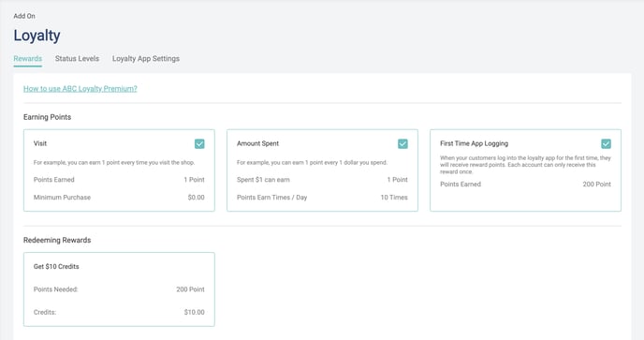
Task: Toggle the Amount Spent checkbox
Action: [402, 143]
